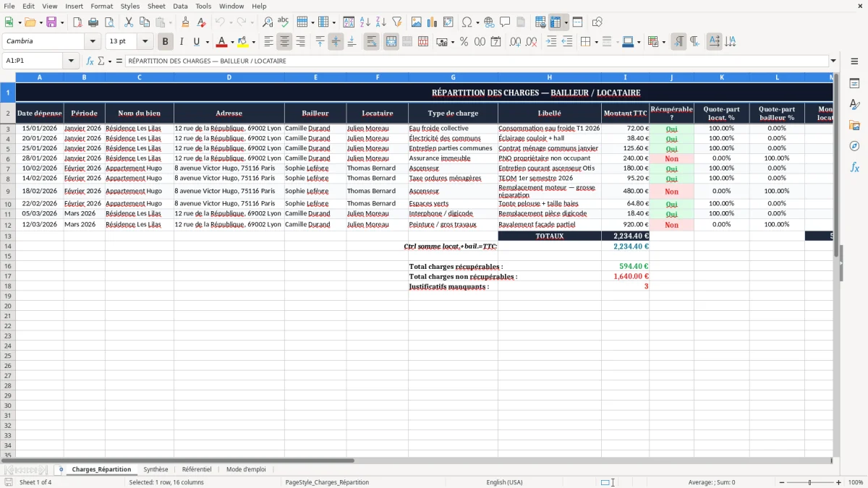Click the Print icon
Screen dimensions: 868x488
coord(93,22)
